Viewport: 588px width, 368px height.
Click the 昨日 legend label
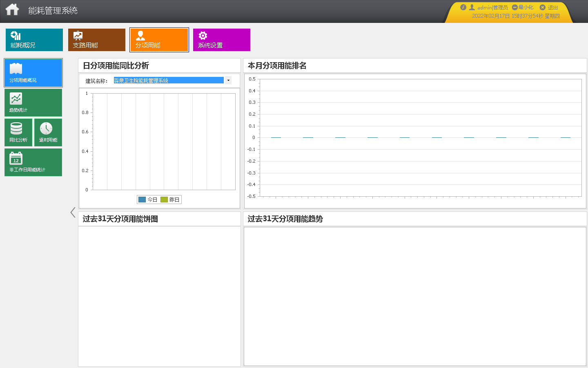(174, 200)
